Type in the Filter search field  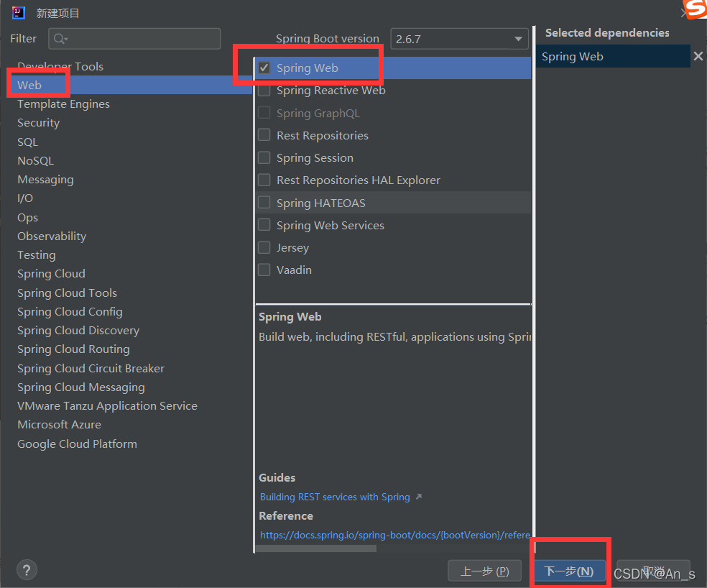point(134,39)
